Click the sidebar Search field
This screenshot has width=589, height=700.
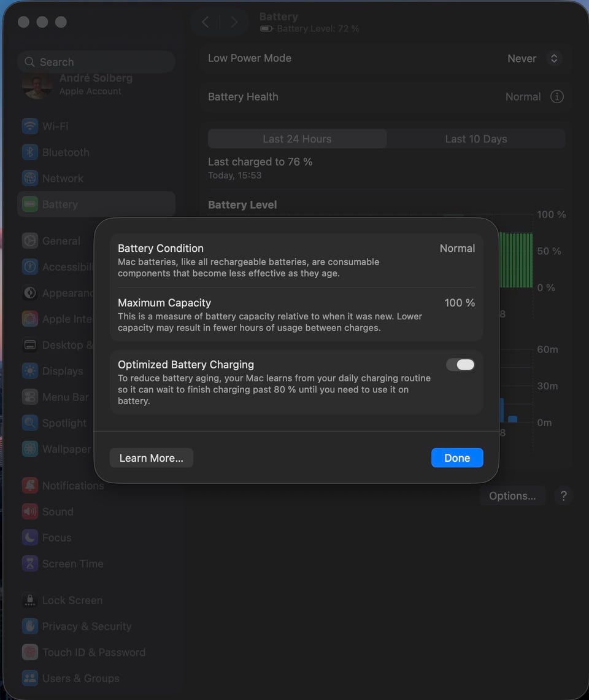point(96,61)
